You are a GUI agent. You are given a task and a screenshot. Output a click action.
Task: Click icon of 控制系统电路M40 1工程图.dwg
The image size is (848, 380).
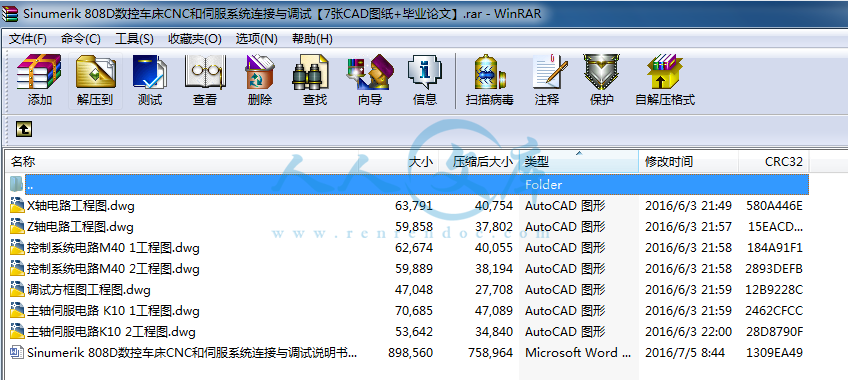tap(17, 248)
